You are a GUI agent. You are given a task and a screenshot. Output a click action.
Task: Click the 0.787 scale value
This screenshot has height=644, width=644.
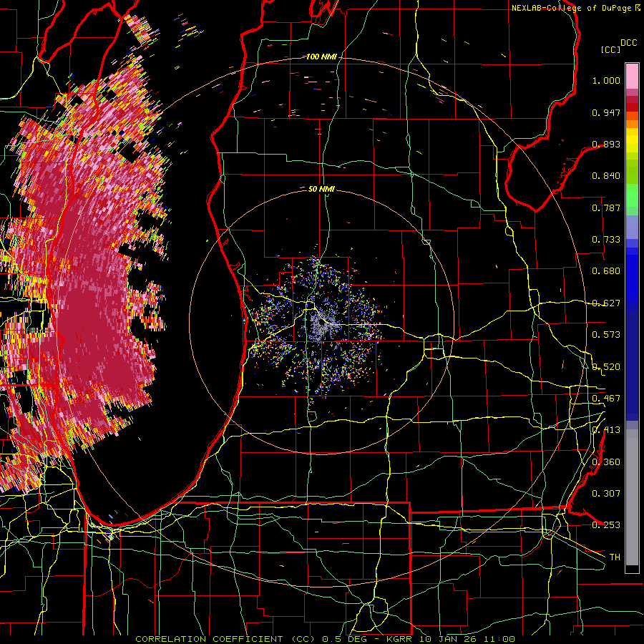click(606, 208)
